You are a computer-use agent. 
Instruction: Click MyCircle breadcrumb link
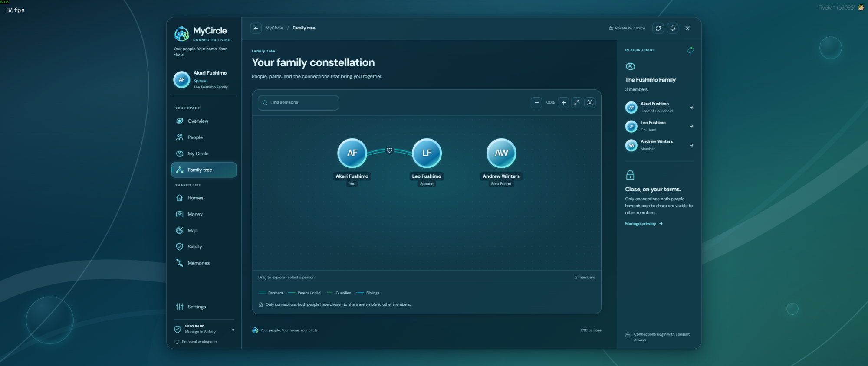[x=274, y=28]
